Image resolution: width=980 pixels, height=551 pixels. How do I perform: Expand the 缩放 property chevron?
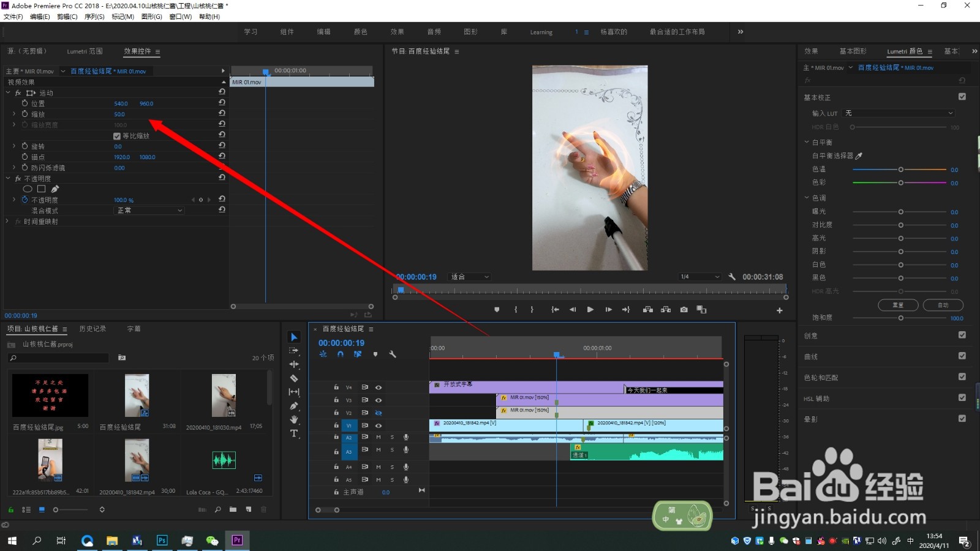14,114
